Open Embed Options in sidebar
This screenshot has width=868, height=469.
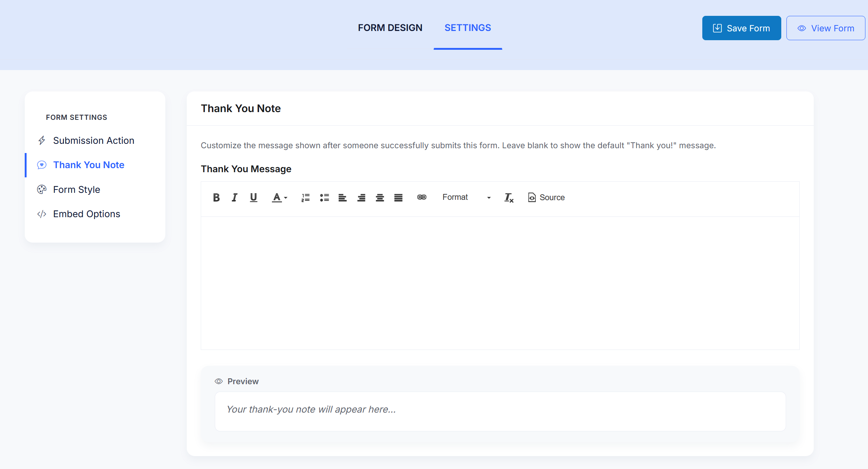pyautogui.click(x=86, y=214)
